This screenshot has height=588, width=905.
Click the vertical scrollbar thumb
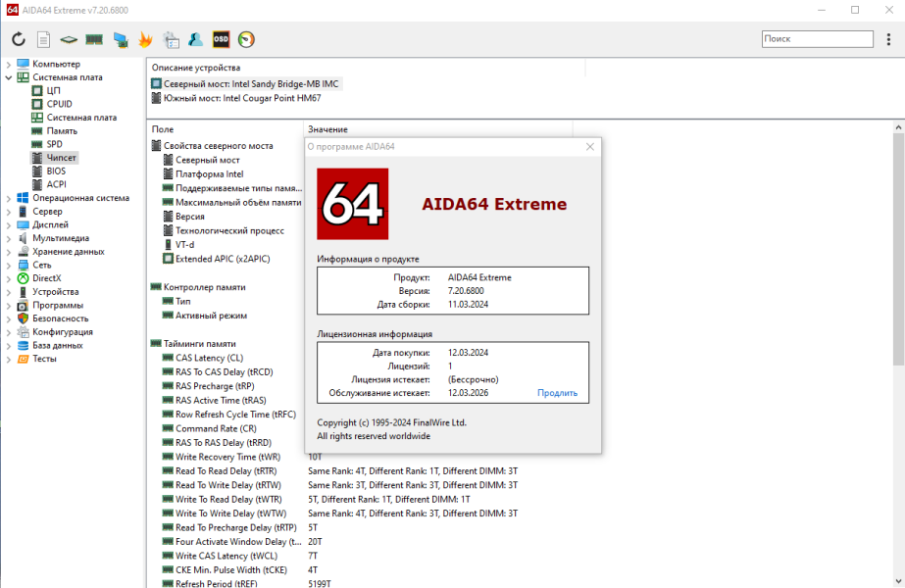point(898,248)
